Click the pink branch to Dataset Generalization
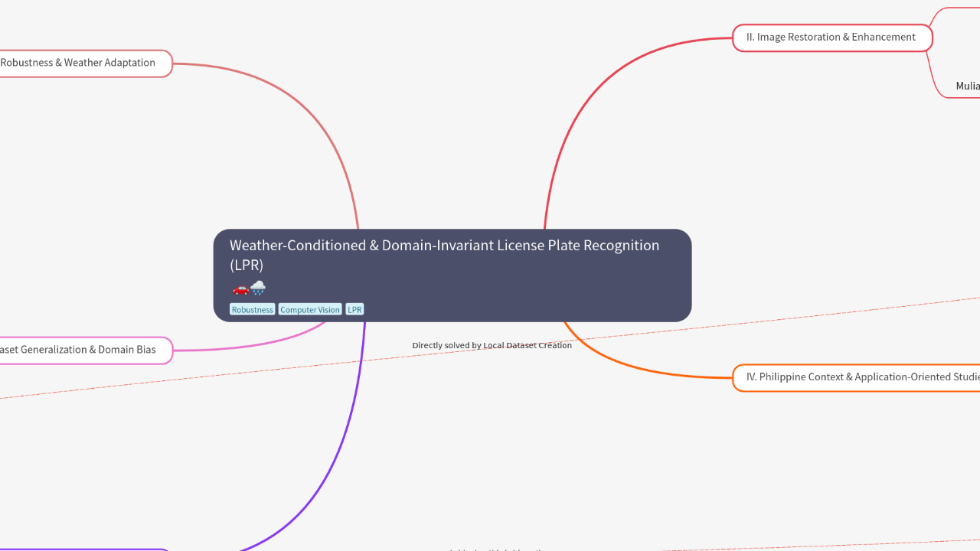Viewport: 980px width, 551px height. pos(253,346)
